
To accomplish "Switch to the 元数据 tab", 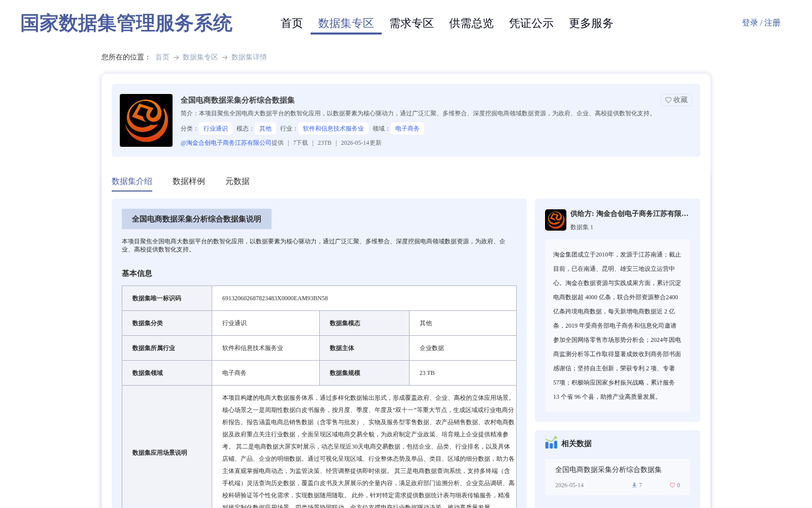I will [238, 181].
